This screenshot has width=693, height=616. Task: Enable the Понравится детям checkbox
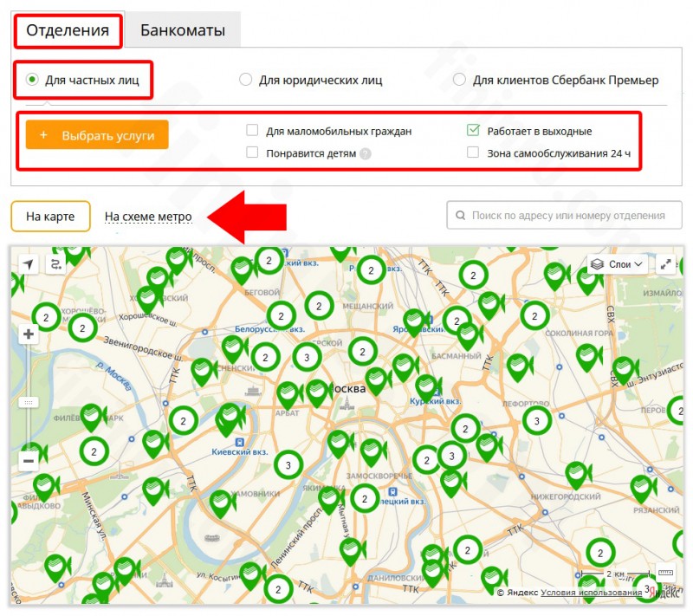pos(252,152)
